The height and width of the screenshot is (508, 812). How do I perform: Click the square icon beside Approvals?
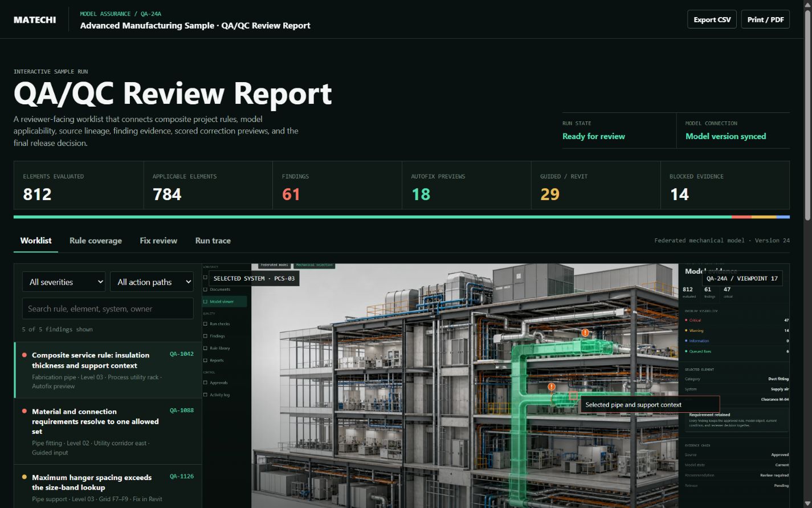[206, 383]
